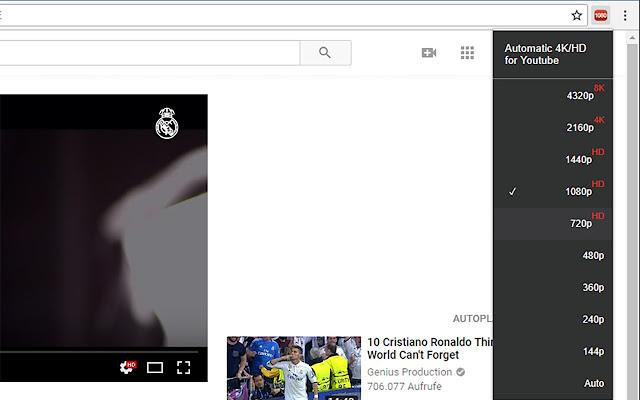Click the Real Madrid channel watermark logo
Viewport: 640px width, 400px height.
click(x=167, y=123)
